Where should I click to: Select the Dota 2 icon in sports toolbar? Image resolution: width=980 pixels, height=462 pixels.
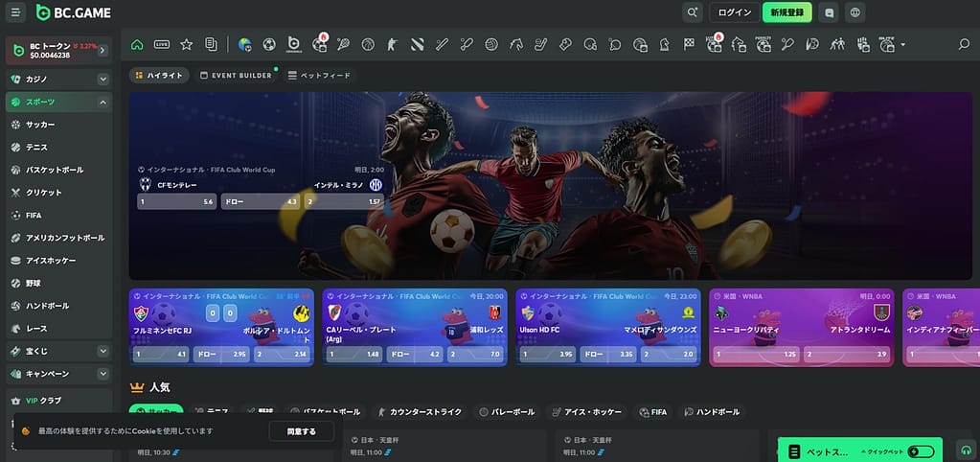[418, 44]
